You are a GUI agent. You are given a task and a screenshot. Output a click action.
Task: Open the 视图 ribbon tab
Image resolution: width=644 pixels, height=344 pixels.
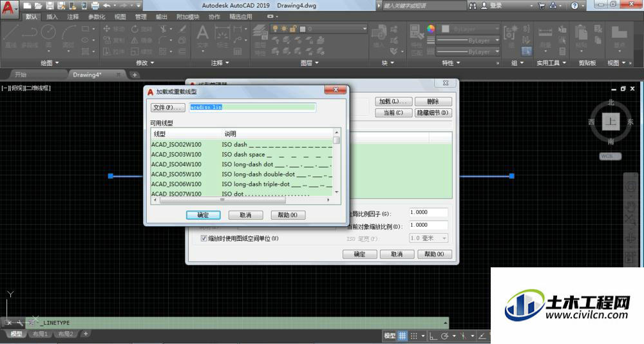[x=120, y=17]
